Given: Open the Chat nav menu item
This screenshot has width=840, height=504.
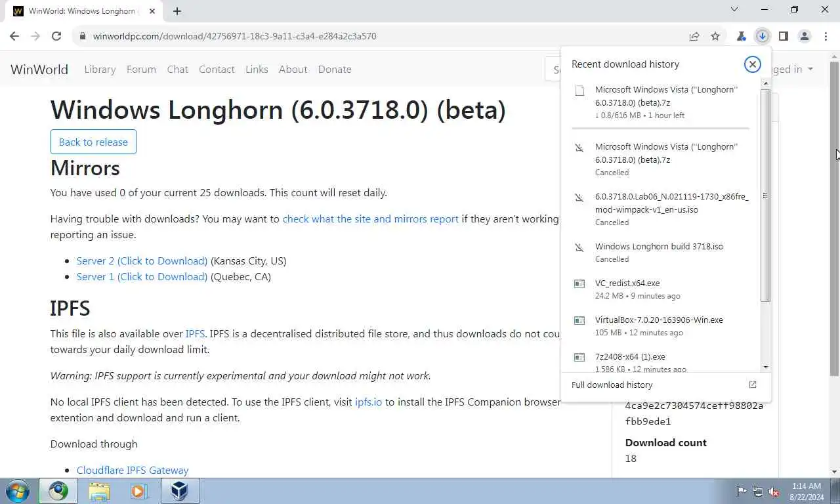Looking at the screenshot, I should tap(177, 69).
